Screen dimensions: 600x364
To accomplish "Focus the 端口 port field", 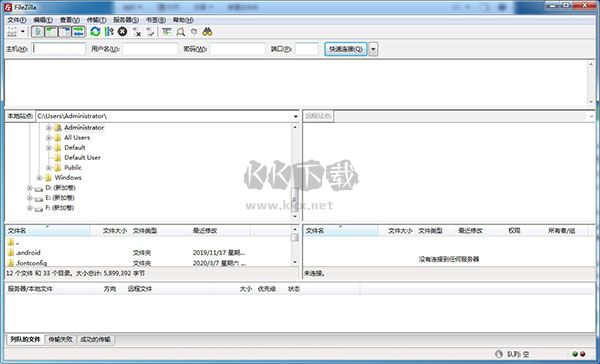I will click(x=307, y=49).
